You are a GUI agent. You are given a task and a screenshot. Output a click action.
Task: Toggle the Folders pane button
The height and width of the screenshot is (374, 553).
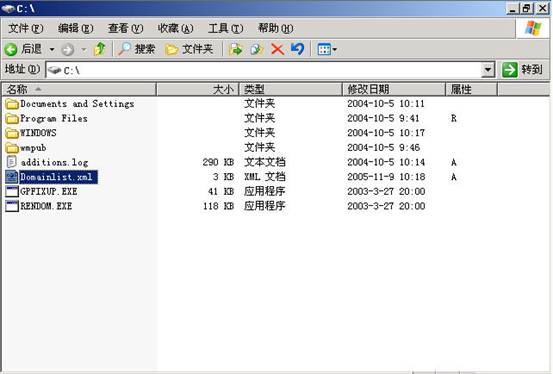(x=189, y=49)
